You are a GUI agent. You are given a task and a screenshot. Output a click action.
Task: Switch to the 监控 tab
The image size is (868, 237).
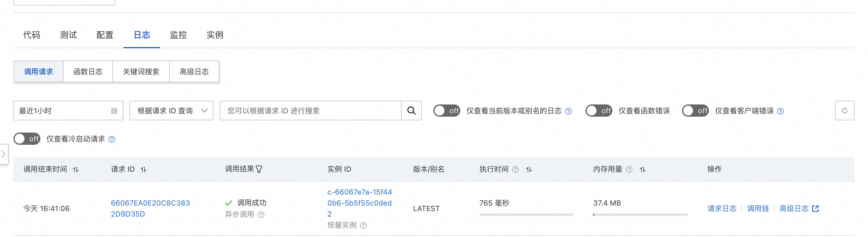click(x=178, y=35)
